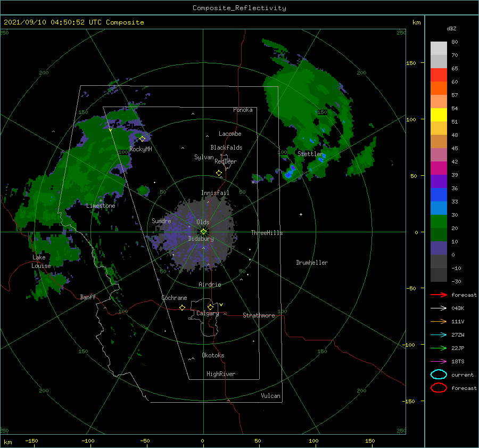Click the dBZ legend heading
This screenshot has height=448, width=479.
pos(451,28)
